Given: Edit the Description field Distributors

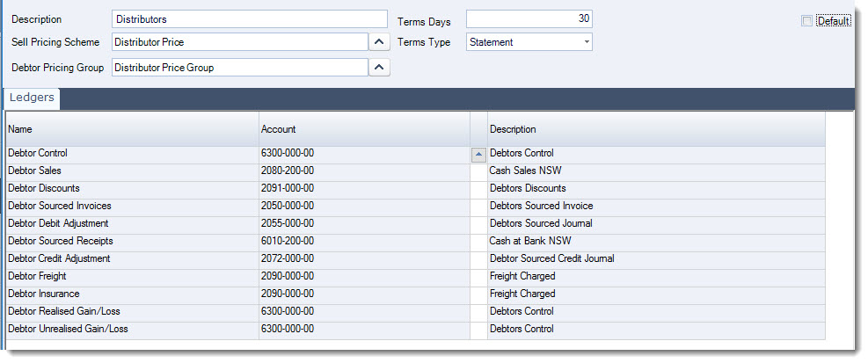Looking at the screenshot, I should tap(250, 19).
